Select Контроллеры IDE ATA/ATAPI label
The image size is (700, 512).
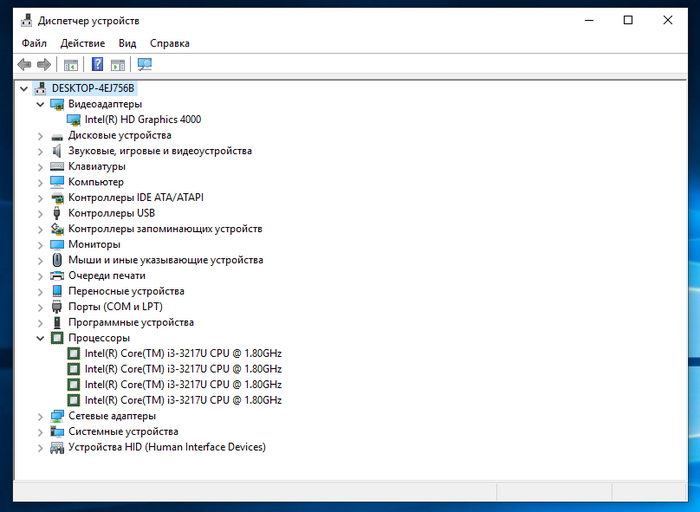[x=136, y=198]
